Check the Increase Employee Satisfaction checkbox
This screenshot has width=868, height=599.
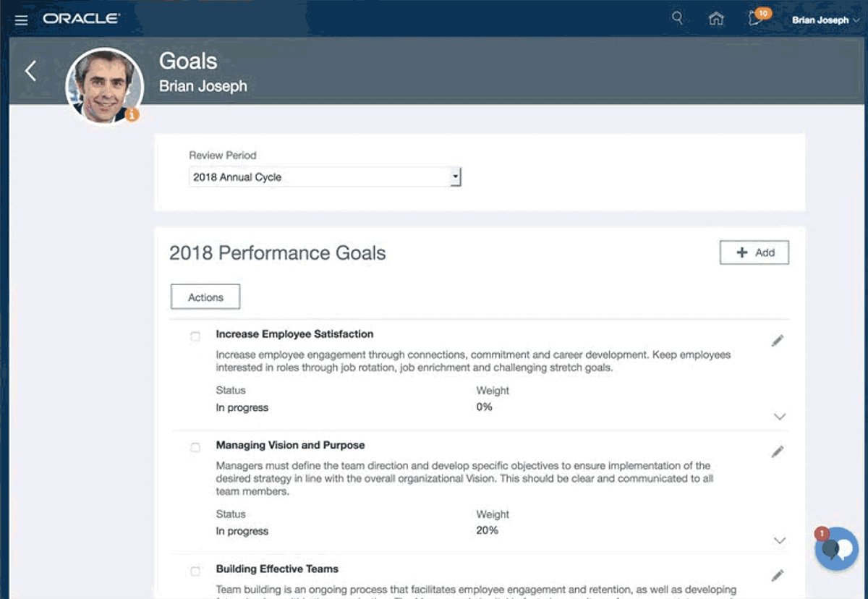coord(195,336)
